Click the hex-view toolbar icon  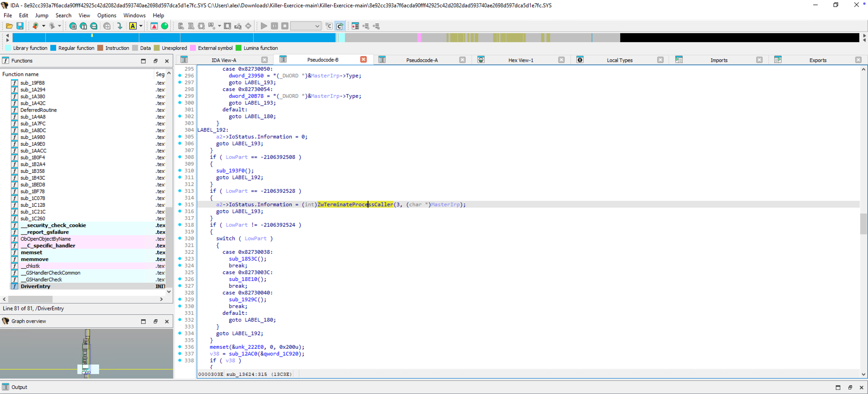pyautogui.click(x=73, y=26)
